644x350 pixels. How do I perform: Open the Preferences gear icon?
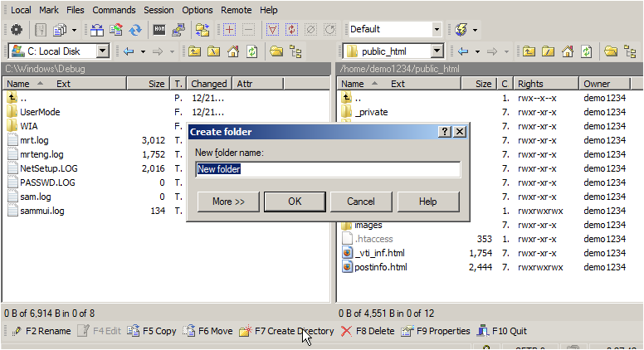click(x=17, y=30)
